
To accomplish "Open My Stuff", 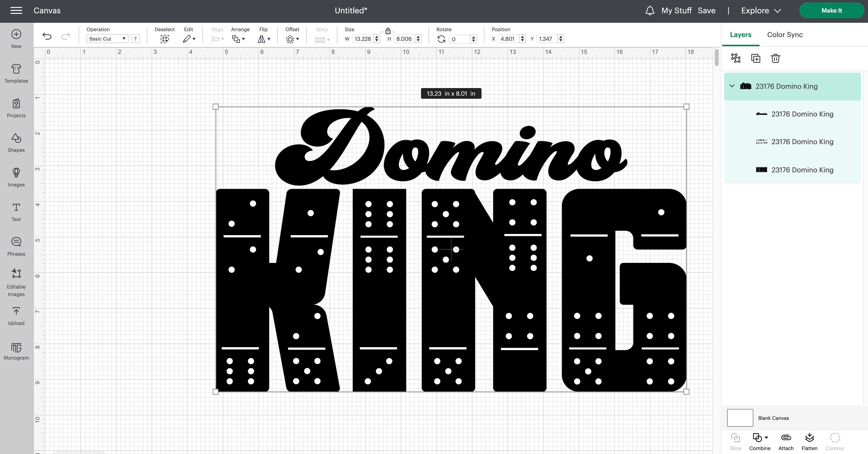I will [x=676, y=10].
